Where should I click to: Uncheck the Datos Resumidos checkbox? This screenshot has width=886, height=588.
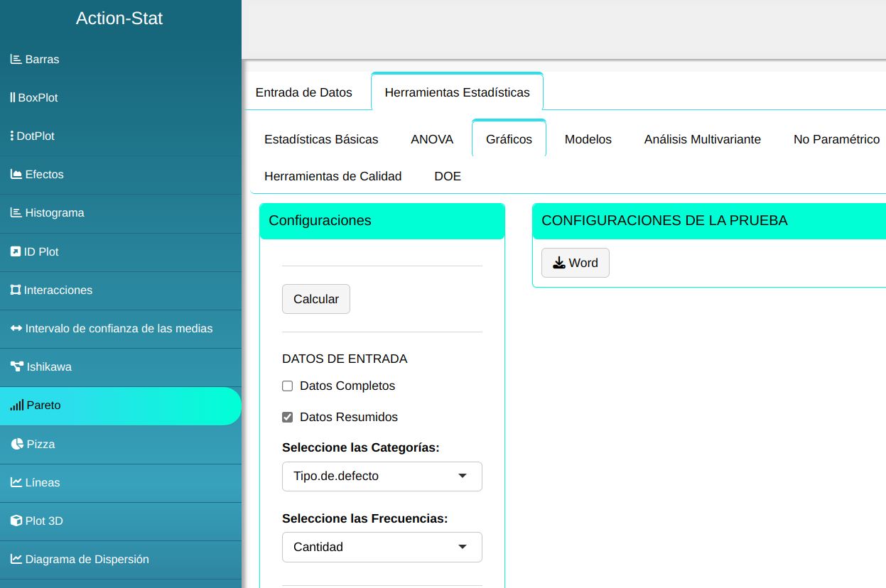(288, 418)
